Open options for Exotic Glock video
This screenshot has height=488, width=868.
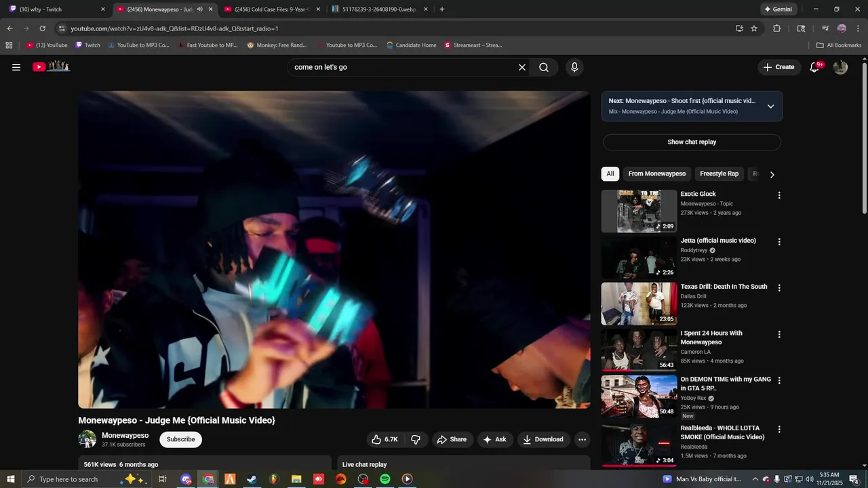[x=778, y=195]
